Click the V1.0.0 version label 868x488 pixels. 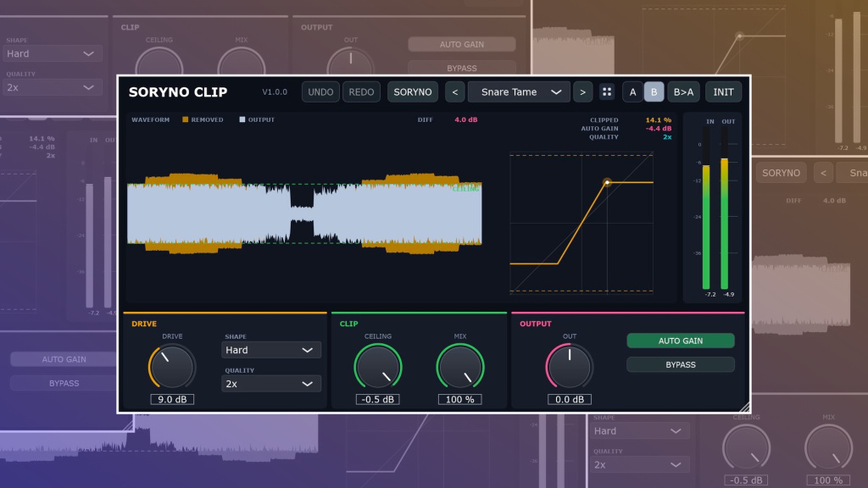275,91
